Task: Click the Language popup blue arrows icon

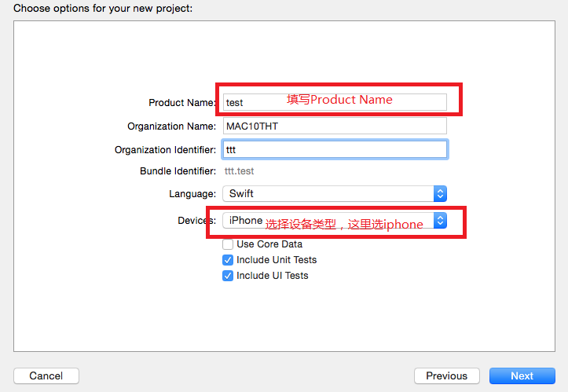Action: [440, 194]
